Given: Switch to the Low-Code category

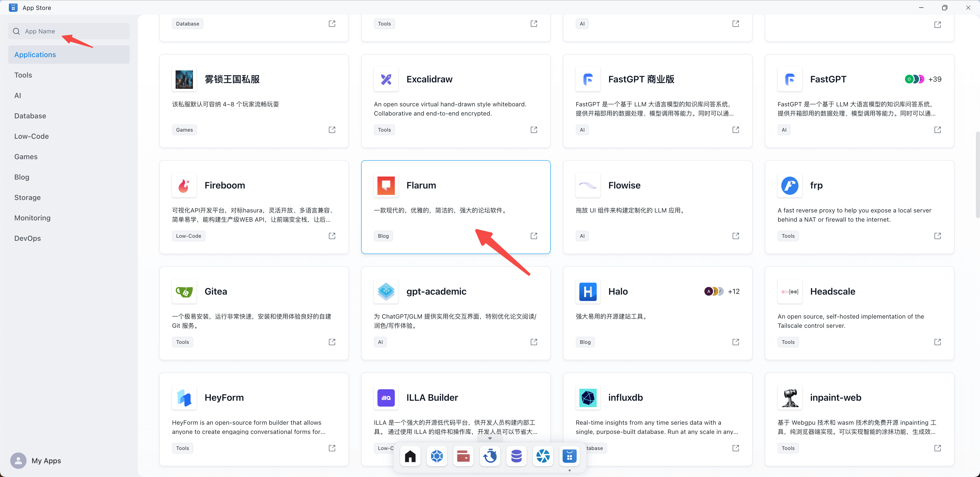Looking at the screenshot, I should [32, 136].
